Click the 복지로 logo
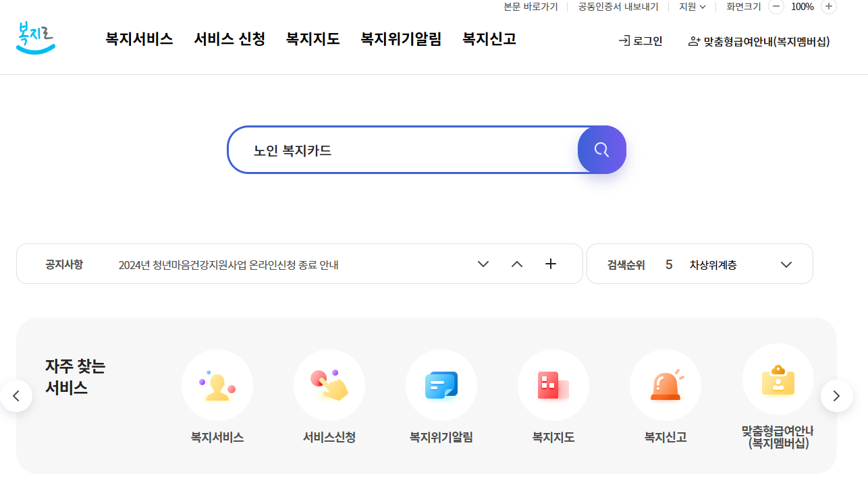868x491 pixels. pos(36,38)
